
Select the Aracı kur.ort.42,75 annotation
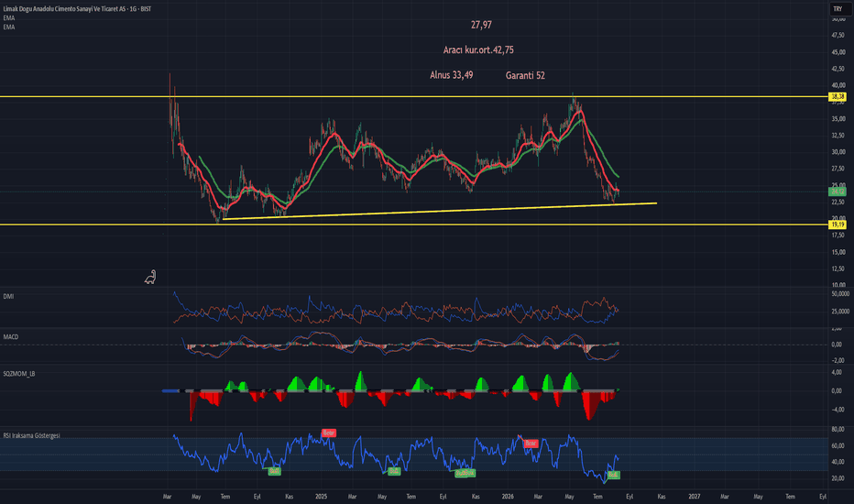(478, 49)
